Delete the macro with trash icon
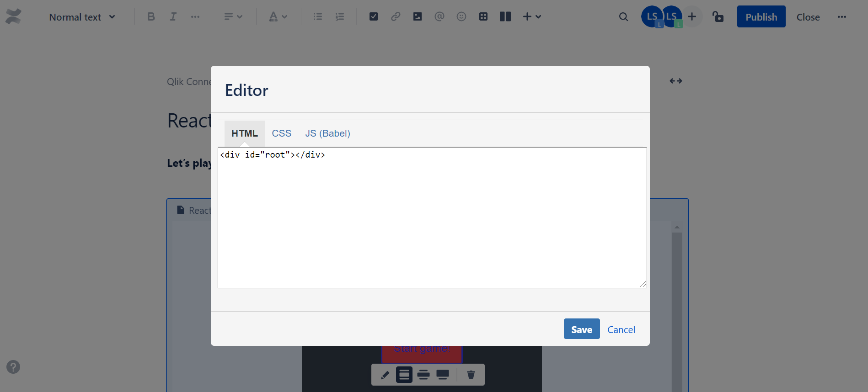 pyautogui.click(x=471, y=375)
